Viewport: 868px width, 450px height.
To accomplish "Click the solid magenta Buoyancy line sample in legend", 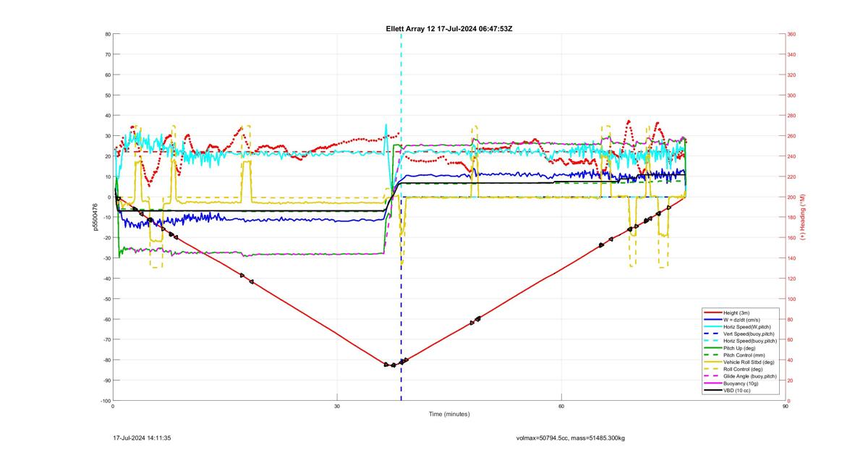I will (x=712, y=383).
